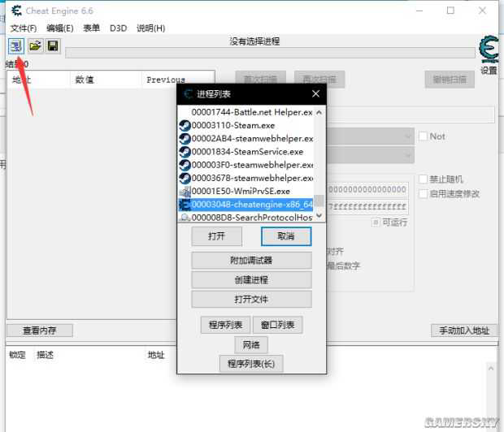Click the save floppy disk icon
Viewport: 504px width, 432px height.
(x=52, y=46)
